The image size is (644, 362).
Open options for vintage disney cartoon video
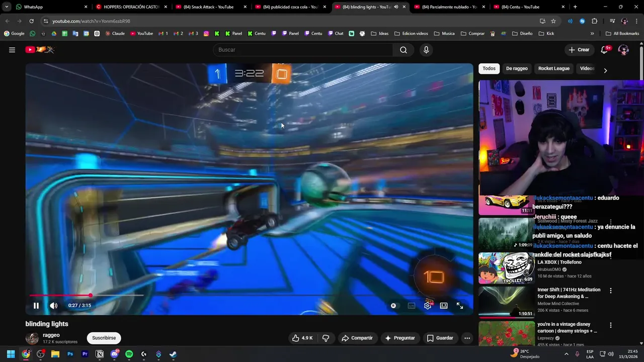click(611, 325)
